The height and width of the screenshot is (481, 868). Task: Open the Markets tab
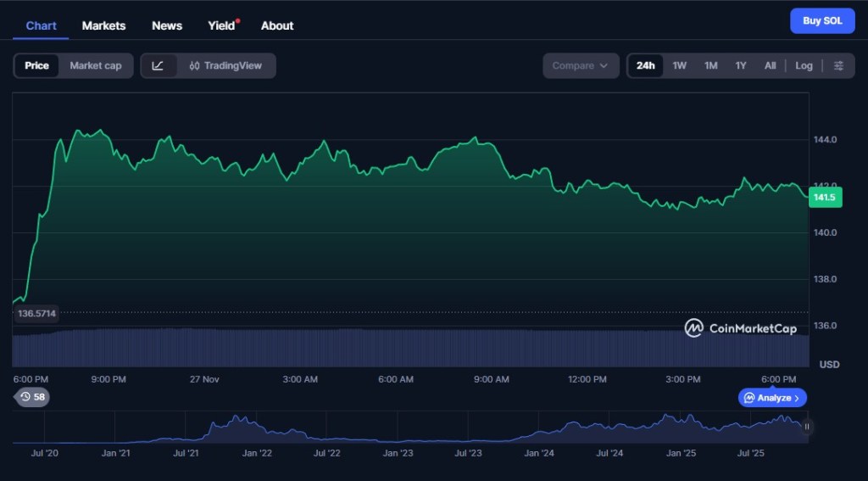click(103, 25)
